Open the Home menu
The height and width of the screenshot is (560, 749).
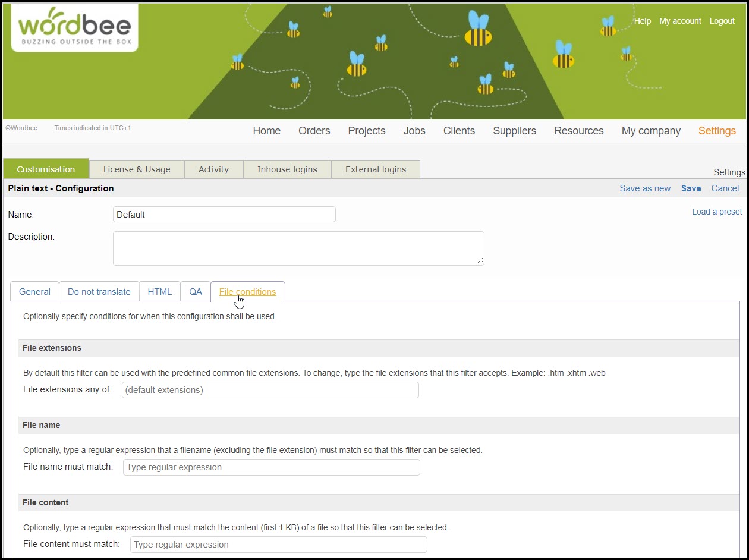266,131
